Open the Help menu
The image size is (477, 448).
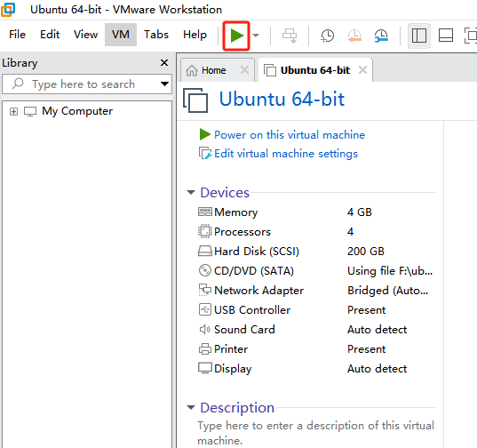pos(195,35)
